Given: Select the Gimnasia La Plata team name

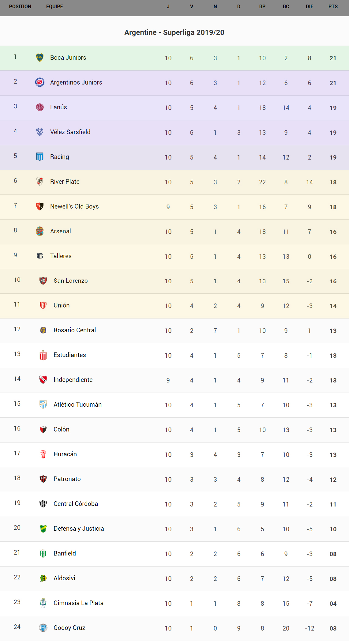Looking at the screenshot, I should 78,603.
